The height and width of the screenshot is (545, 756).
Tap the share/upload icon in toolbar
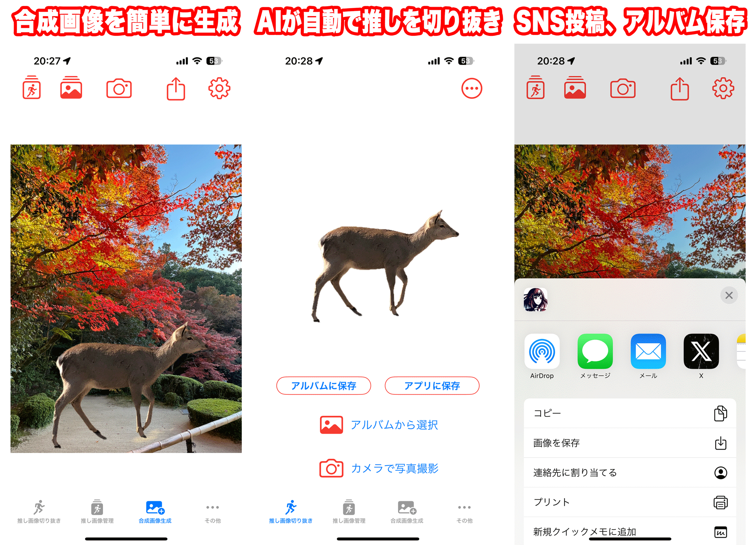[x=175, y=92]
